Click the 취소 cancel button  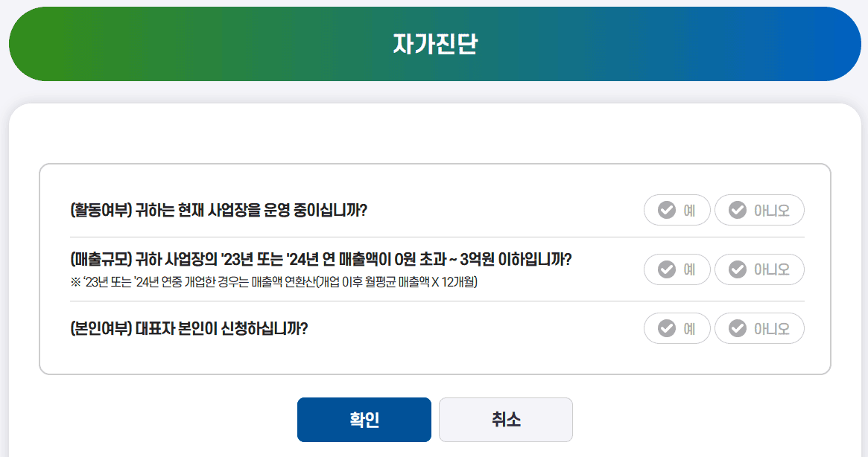(x=505, y=419)
